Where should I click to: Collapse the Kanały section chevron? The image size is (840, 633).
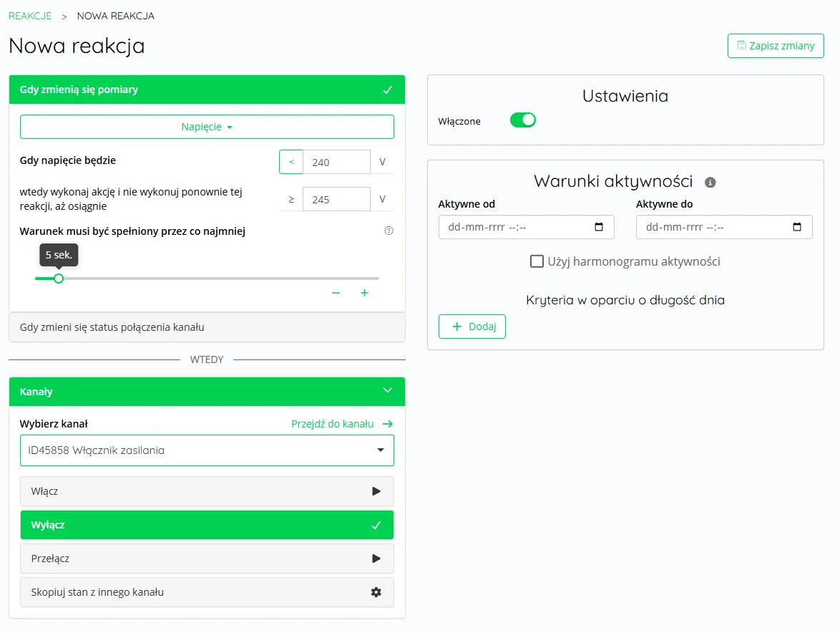(387, 391)
